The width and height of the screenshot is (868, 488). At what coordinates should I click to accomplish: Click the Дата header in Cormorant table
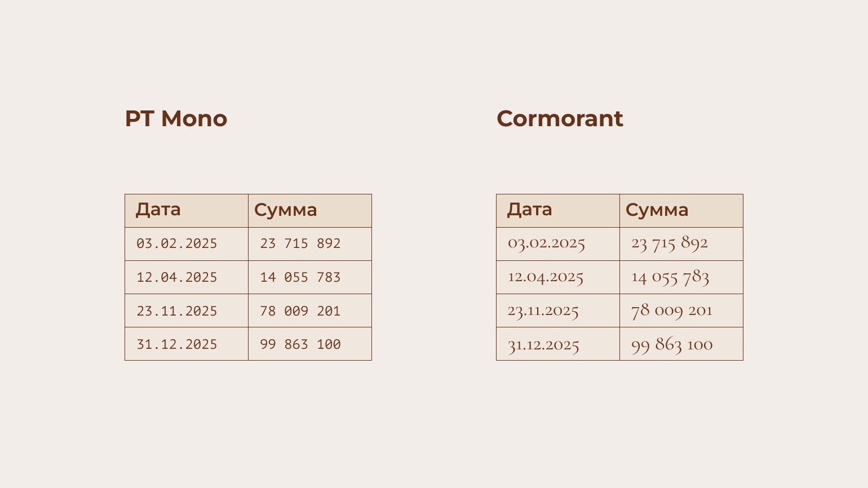tap(530, 210)
